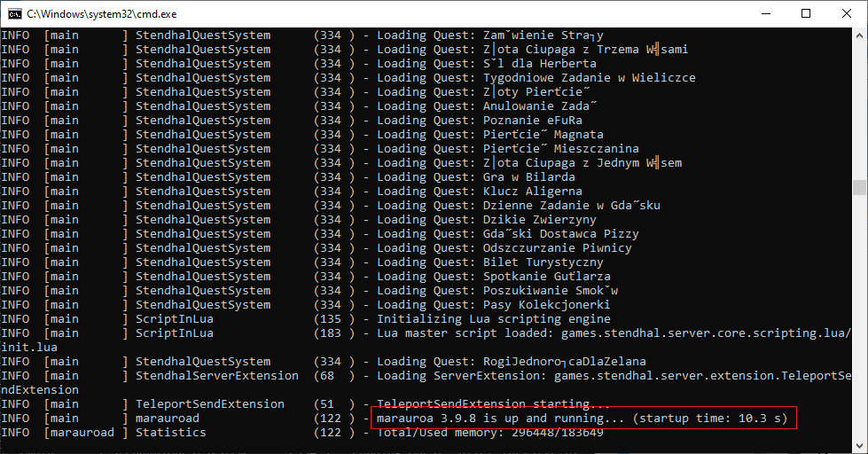Click 'TeleportSendExtension starting...' log message
This screenshot has height=454, width=868.
[x=483, y=403]
